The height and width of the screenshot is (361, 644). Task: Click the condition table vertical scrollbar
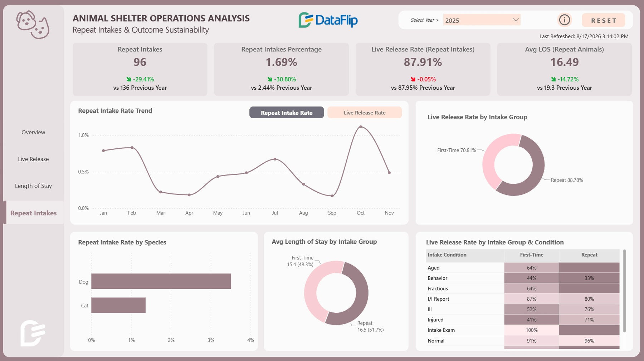625,291
